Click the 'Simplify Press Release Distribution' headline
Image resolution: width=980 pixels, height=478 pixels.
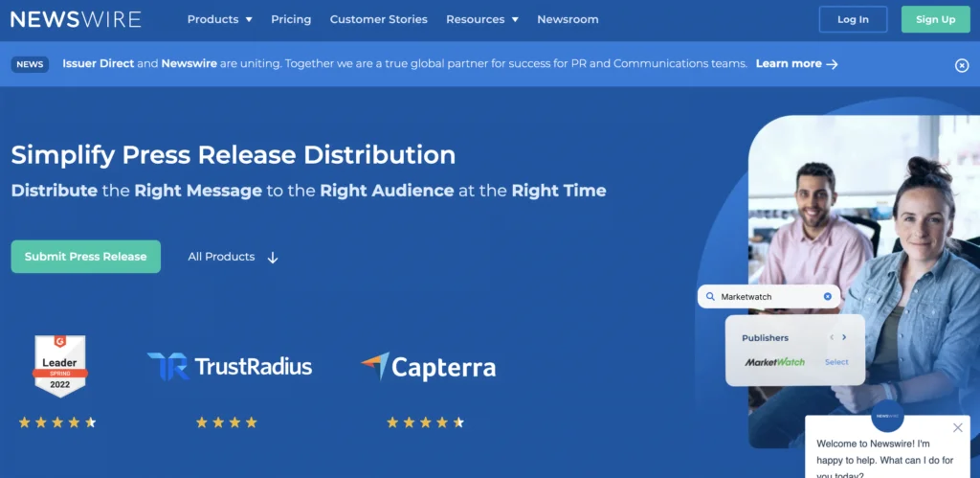click(234, 154)
